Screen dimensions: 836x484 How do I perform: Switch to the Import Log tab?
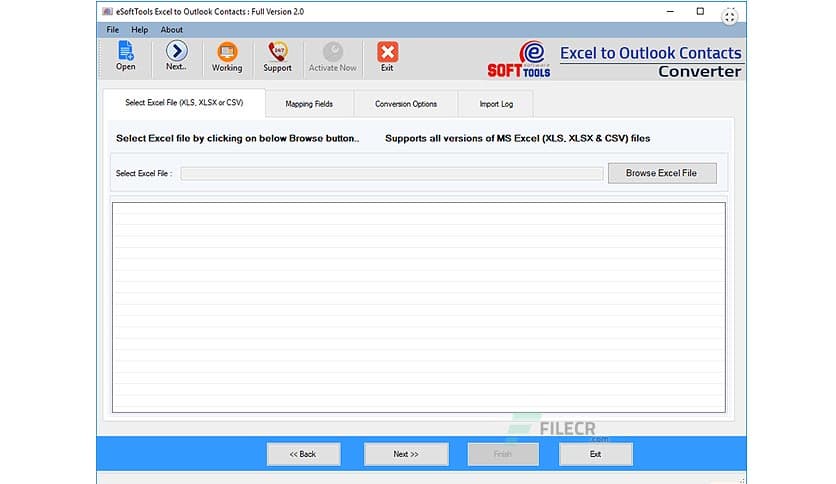coord(496,104)
